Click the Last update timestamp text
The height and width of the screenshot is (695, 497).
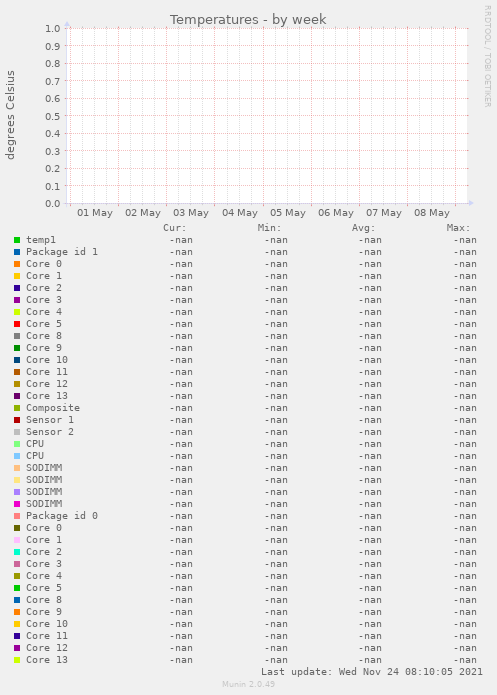[x=372, y=672]
